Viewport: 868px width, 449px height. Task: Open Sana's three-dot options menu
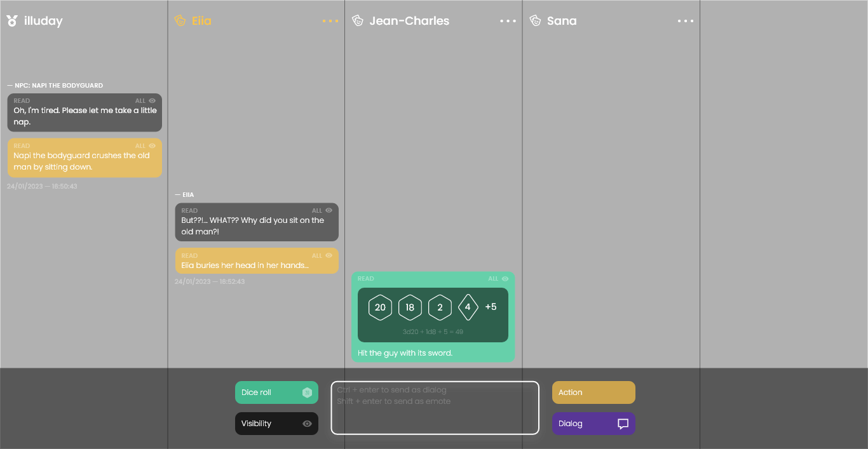coord(686,21)
